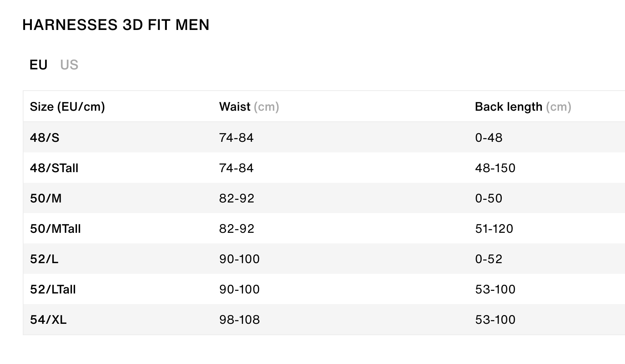Click the 0-52 back length value
The width and height of the screenshot is (625, 364).
(x=488, y=259)
